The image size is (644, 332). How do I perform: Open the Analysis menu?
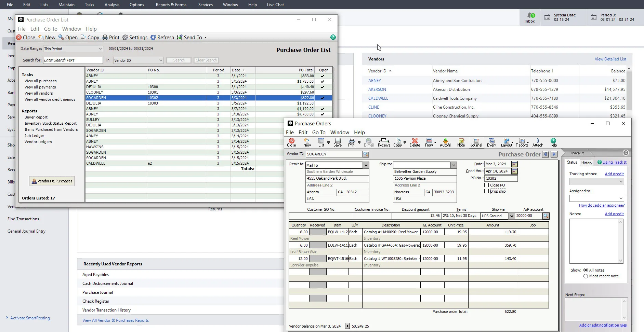(112, 4)
